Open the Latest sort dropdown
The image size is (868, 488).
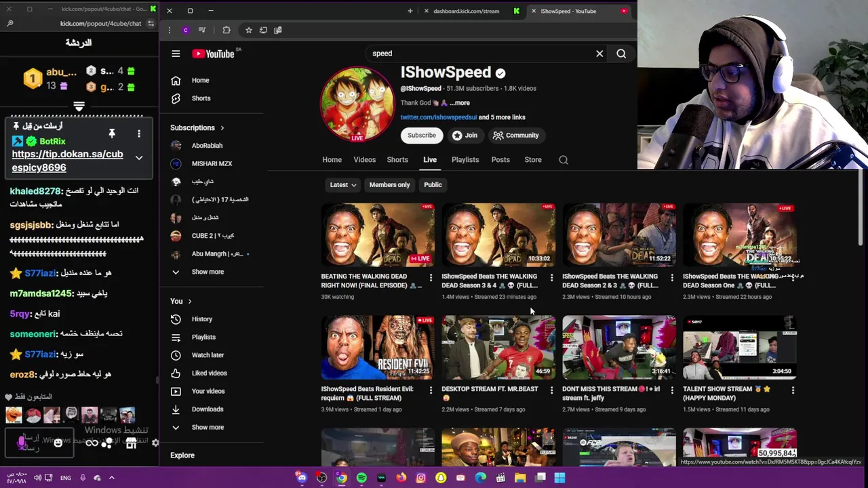343,185
